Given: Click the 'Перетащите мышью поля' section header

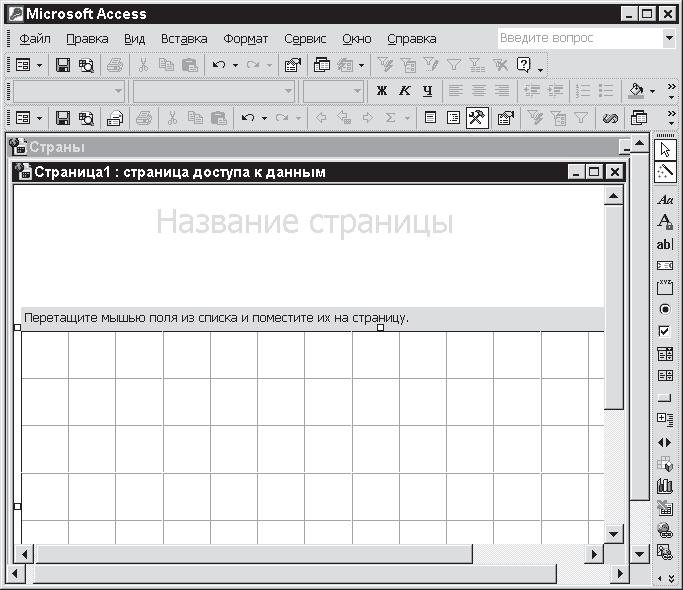Looking at the screenshot, I should [217, 317].
